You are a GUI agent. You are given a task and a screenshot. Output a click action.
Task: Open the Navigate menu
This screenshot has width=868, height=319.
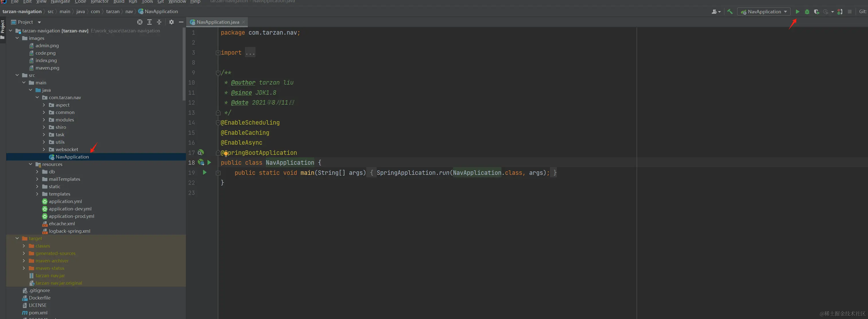pos(60,2)
